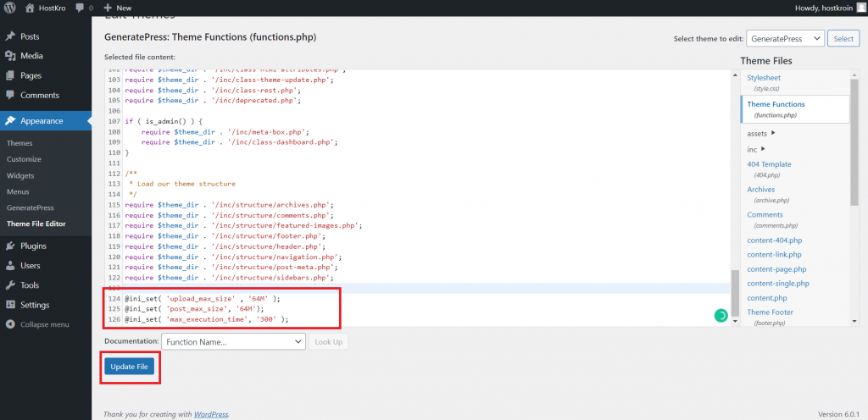This screenshot has width=868, height=420.
Task: Click the Plugins plug icon
Action: point(10,246)
